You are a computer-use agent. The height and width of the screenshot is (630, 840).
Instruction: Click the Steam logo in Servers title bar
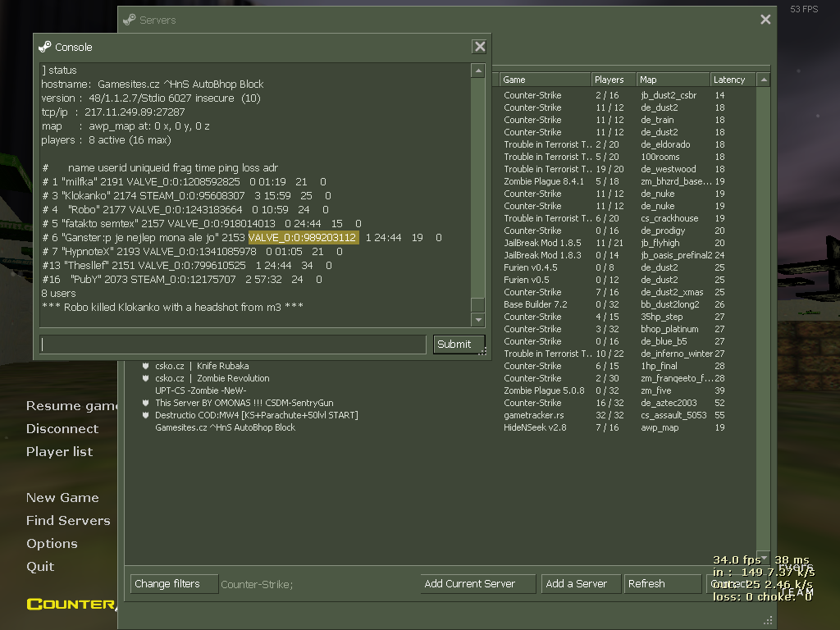pos(130,19)
